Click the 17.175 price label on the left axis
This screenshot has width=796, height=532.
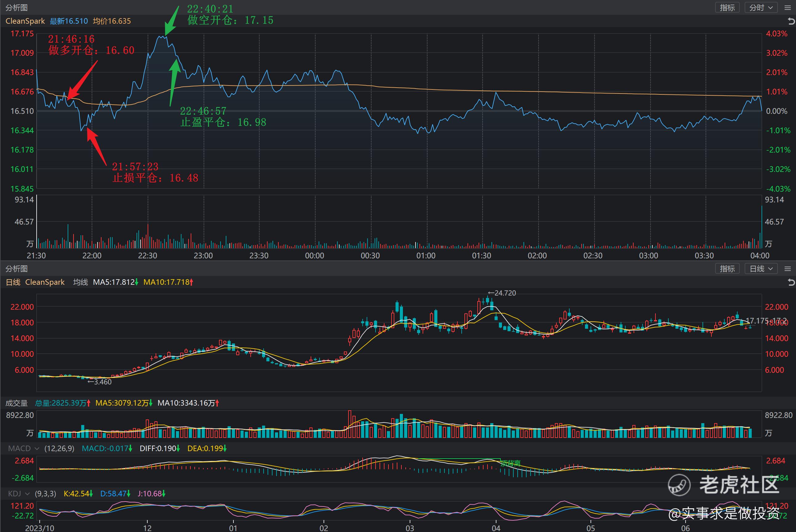tap(22, 34)
